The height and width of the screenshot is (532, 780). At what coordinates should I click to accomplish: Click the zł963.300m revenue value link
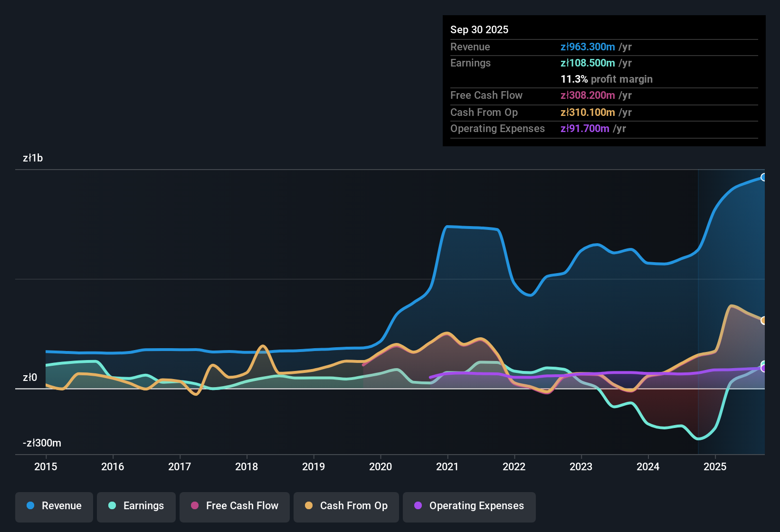587,47
